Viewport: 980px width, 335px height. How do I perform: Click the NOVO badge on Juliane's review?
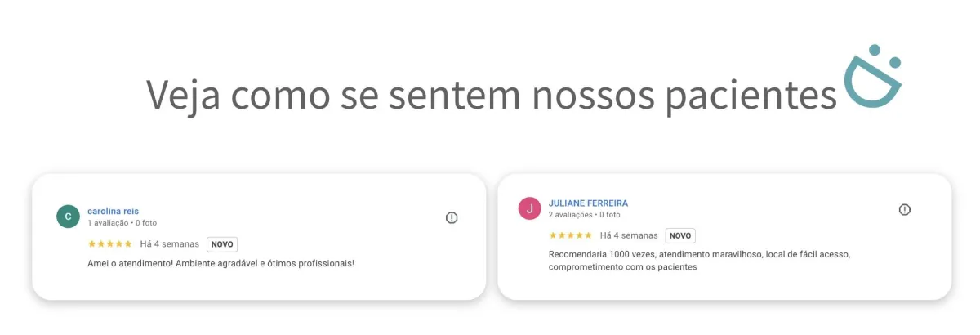coord(680,235)
